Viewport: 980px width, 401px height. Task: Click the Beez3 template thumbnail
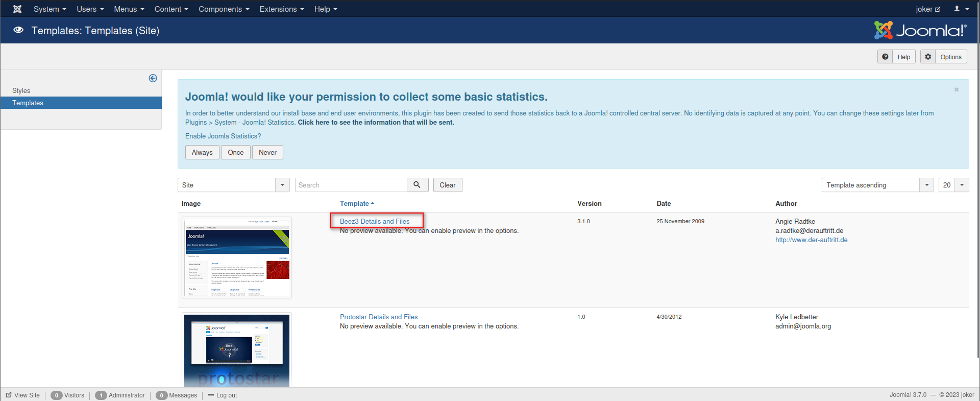(237, 257)
